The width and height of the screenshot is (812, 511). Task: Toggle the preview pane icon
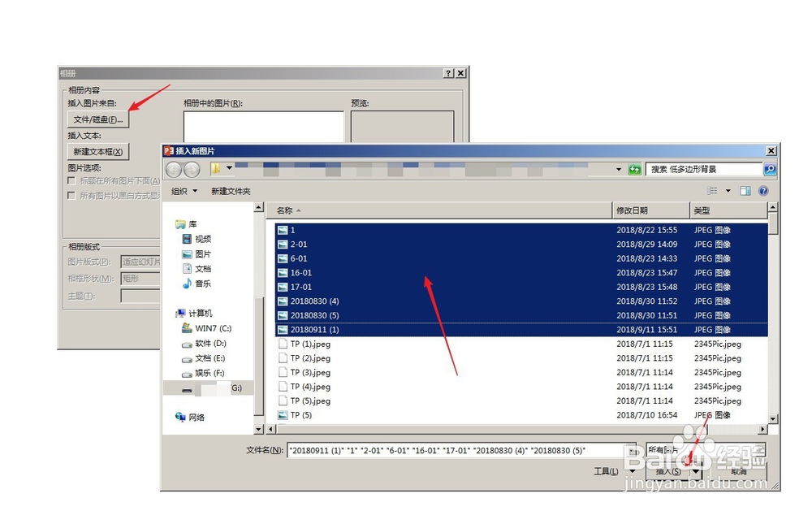pos(745,191)
